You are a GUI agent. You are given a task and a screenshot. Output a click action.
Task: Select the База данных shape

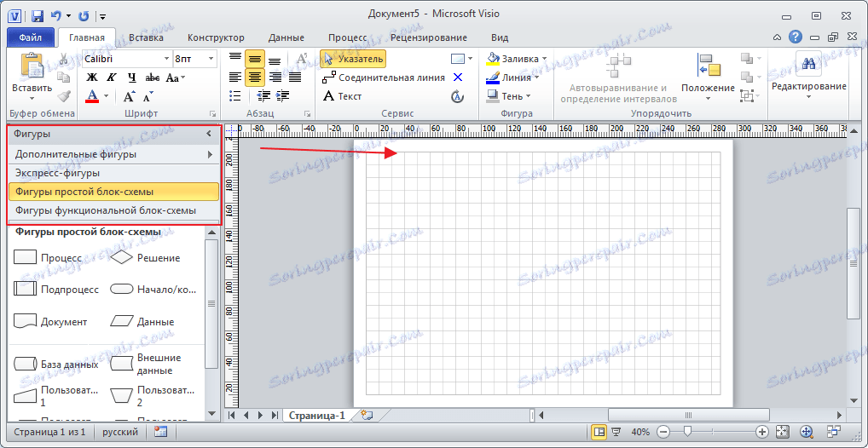tap(55, 365)
